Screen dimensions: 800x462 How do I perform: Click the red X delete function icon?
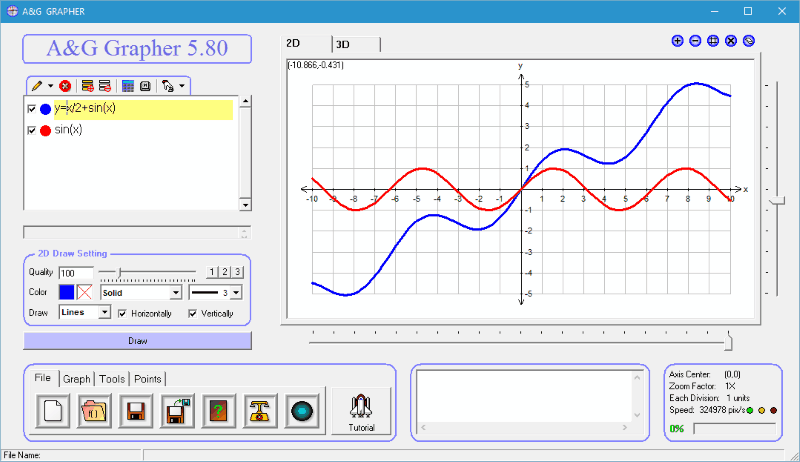tap(65, 86)
